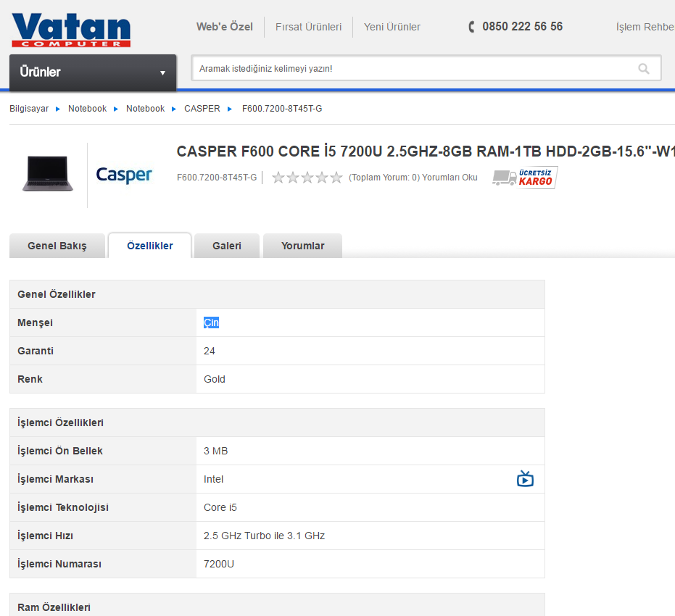Click the İşlemci Ön Bellek label

point(60,451)
